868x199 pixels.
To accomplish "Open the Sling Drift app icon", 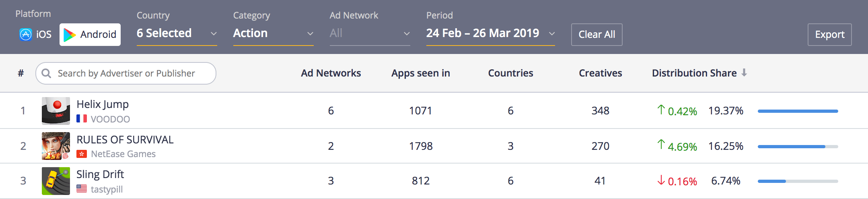I will pos(56,181).
